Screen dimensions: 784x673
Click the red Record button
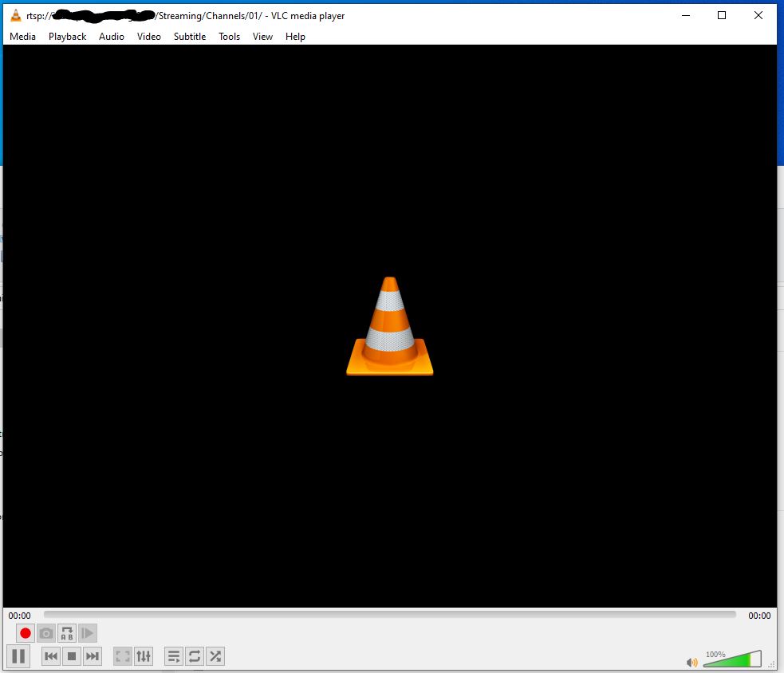coord(26,633)
